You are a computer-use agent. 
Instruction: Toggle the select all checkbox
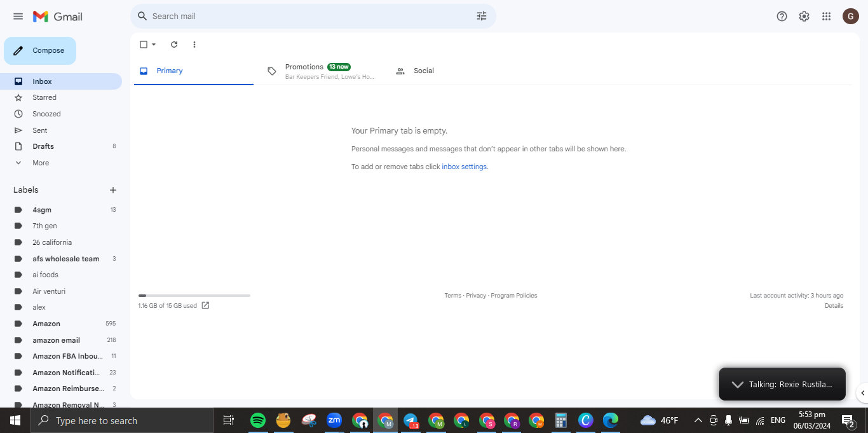point(144,45)
